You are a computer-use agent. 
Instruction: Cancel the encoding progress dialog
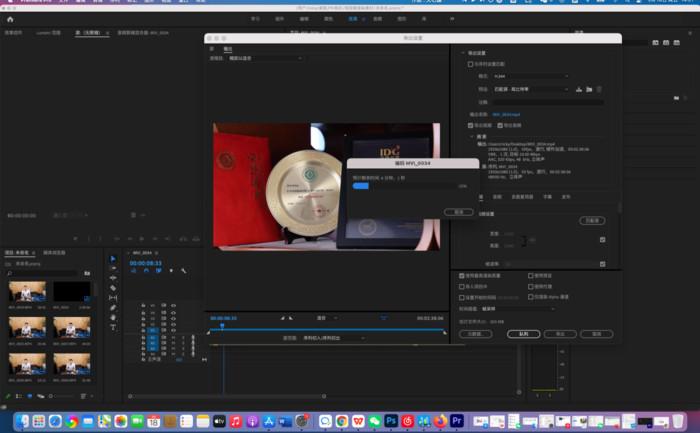point(458,212)
